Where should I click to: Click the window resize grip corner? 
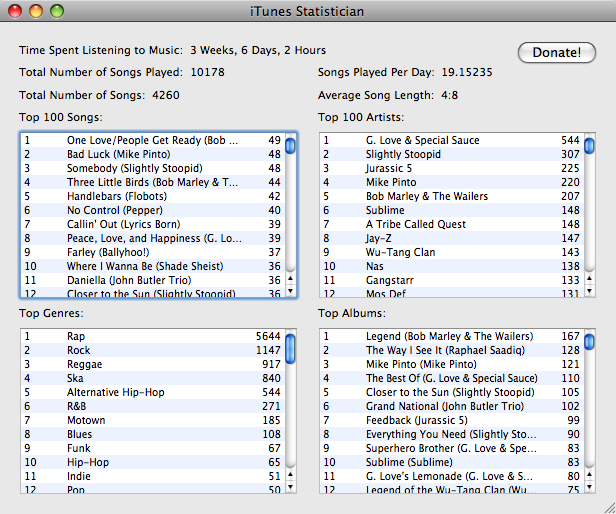[x=610, y=508]
